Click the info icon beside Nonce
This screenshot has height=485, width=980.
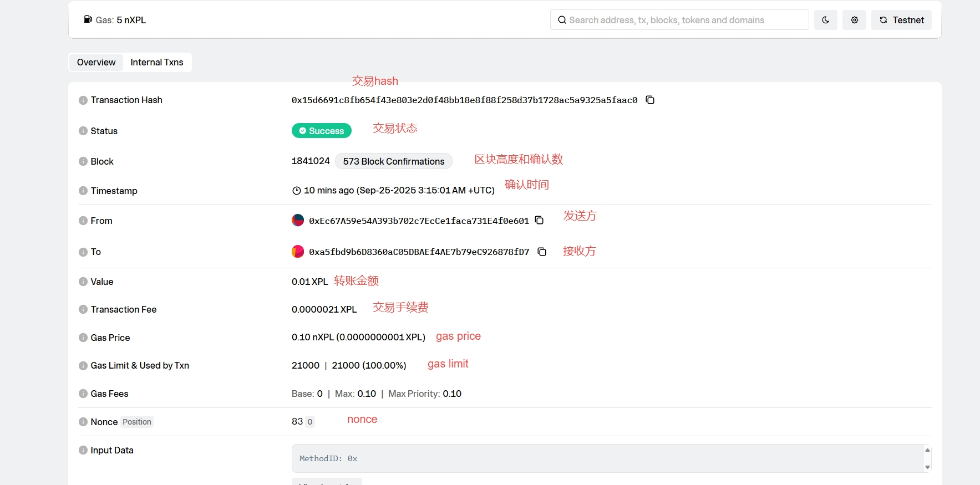click(x=83, y=422)
